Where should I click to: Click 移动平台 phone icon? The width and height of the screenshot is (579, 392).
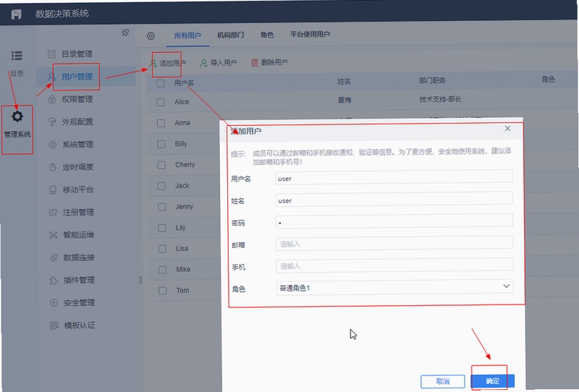[x=53, y=189]
